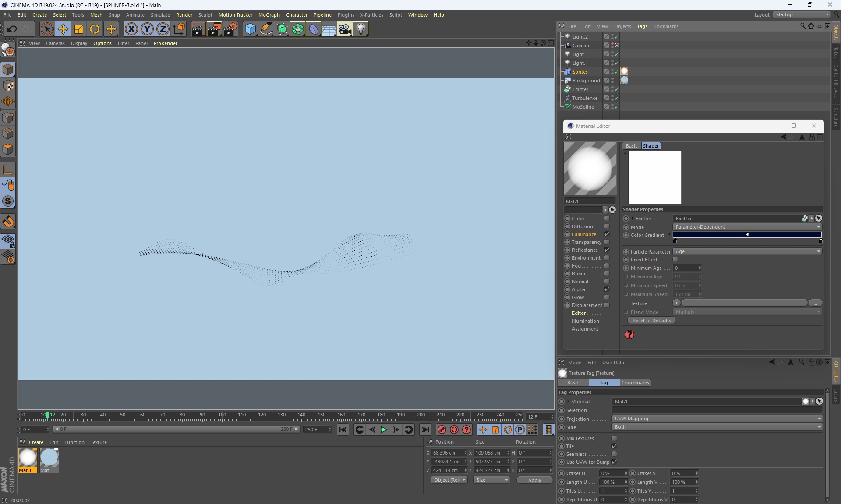
Task: Enable the Transparency channel checkbox
Action: (607, 242)
